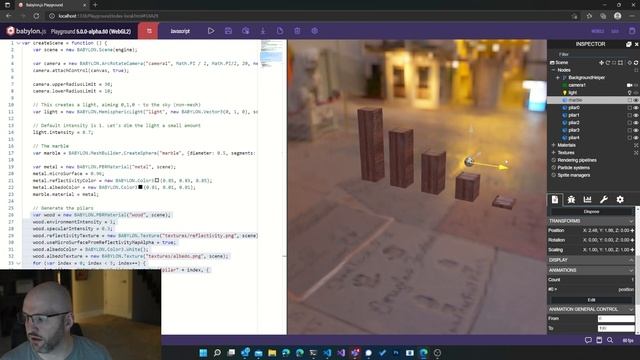The width and height of the screenshot is (640, 360).
Task: Click the Dispose button
Action: pos(591,212)
